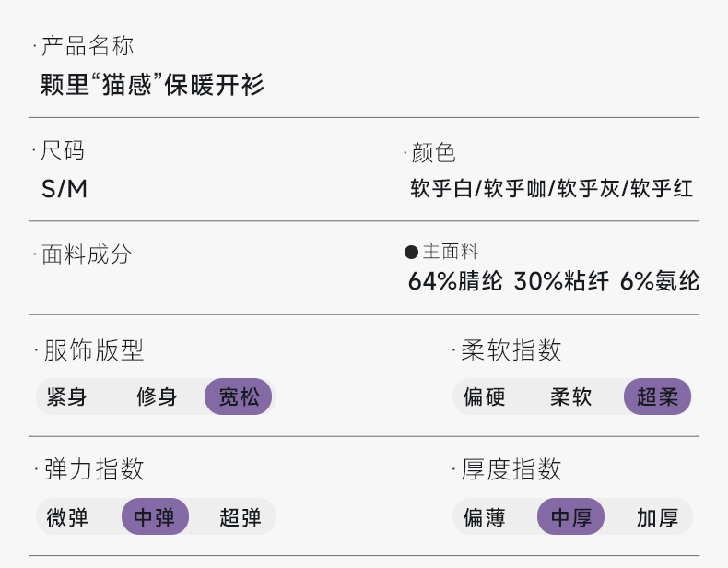728x568 pixels.
Task: Select 柔软 softness level
Action: tap(571, 397)
